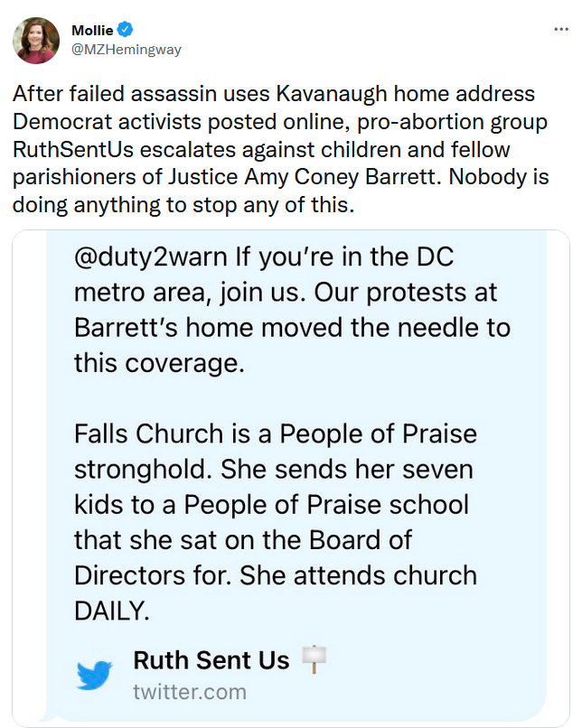Viewport: 582px width, 728px height.
Task: Click the blue verified badge beside Mollie
Action: [x=124, y=30]
